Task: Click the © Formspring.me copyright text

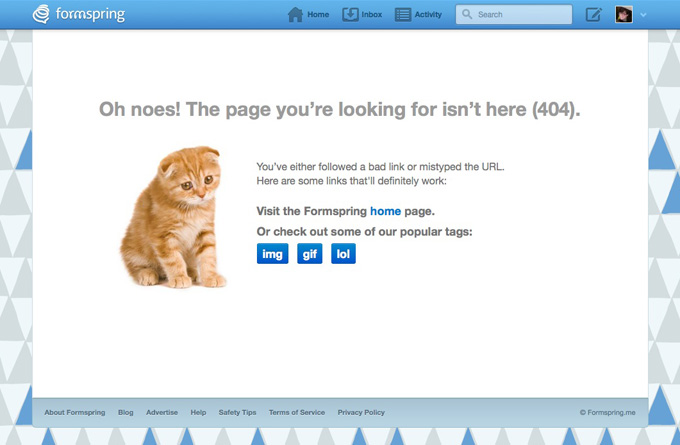Action: pyautogui.click(x=608, y=412)
